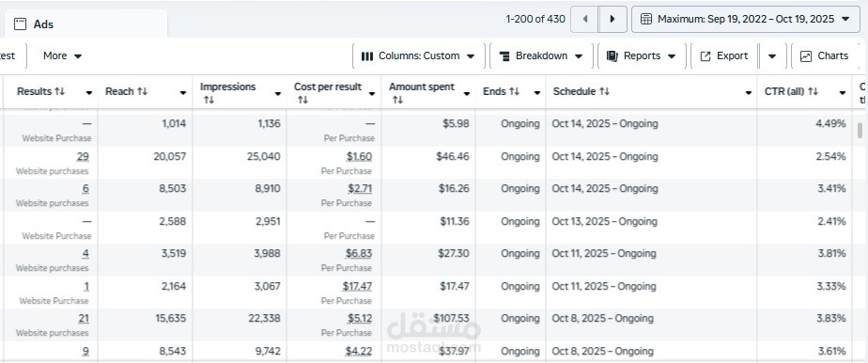Open Ends column options arrow
The height and width of the screenshot is (363, 868).
coord(537,92)
